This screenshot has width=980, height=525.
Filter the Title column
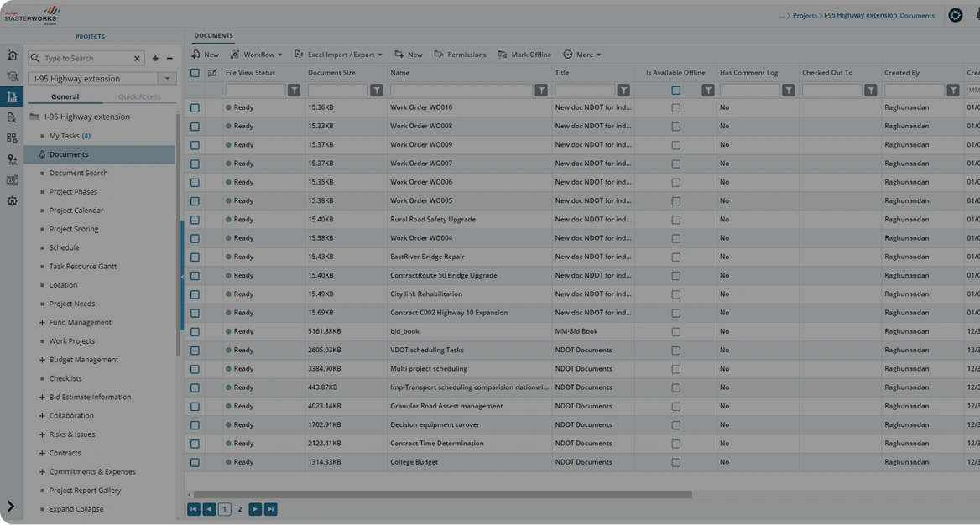[623, 91]
